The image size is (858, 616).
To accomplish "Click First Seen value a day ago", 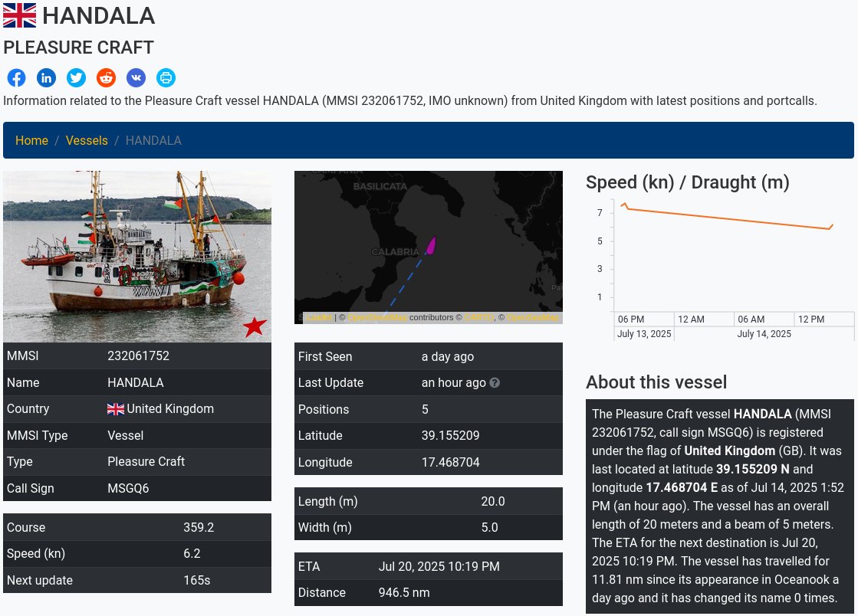I will 448,357.
